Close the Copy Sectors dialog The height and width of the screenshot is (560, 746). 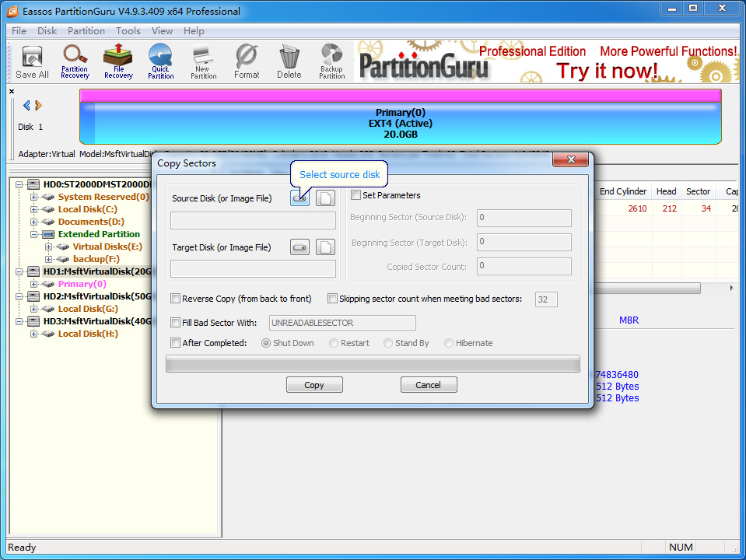571,159
